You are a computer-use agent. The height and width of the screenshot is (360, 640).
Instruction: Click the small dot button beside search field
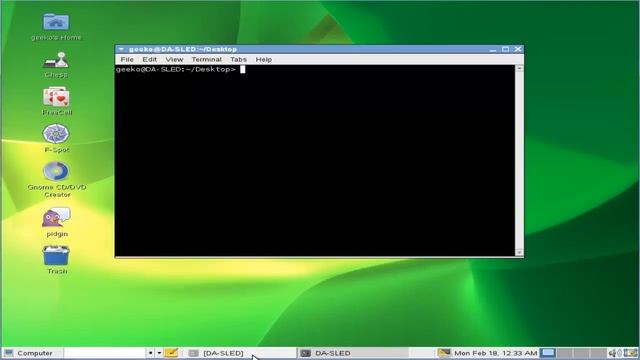pyautogui.click(x=150, y=353)
